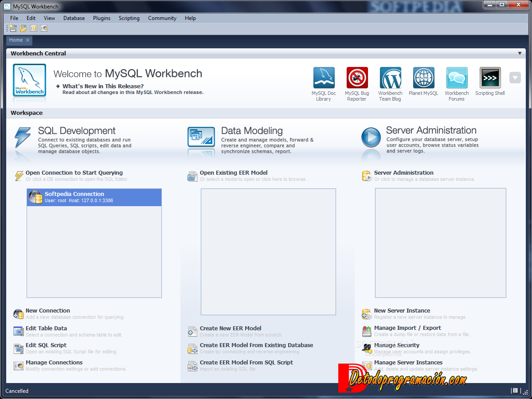This screenshot has width=532, height=399.
Task: Open the output log from the status bar
Action: 515,391
